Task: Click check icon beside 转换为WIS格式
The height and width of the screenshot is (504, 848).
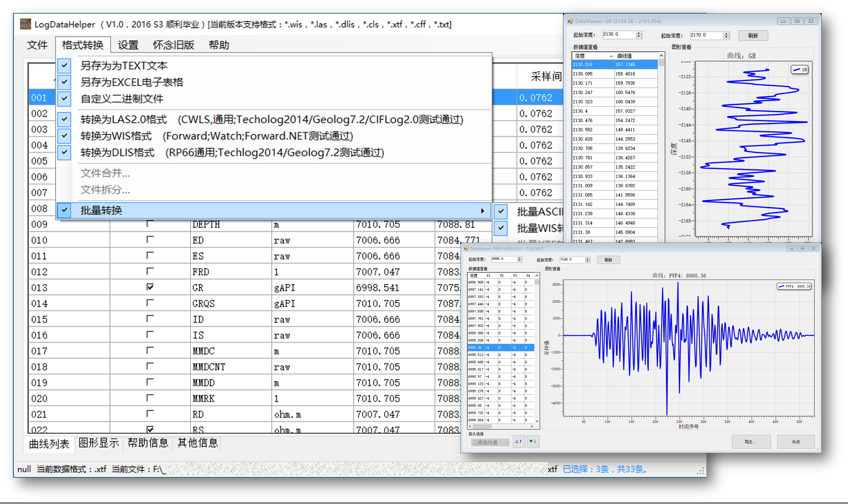Action: pos(64,136)
